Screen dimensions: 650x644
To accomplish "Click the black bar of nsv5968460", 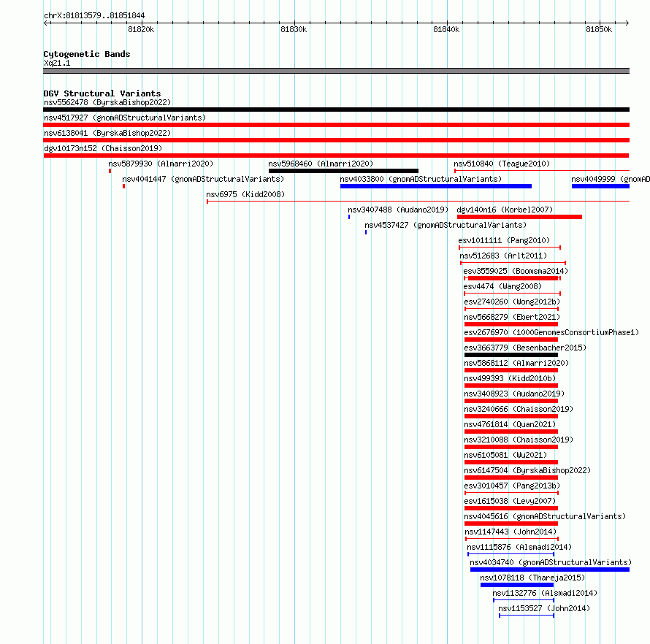I will 343,171.
